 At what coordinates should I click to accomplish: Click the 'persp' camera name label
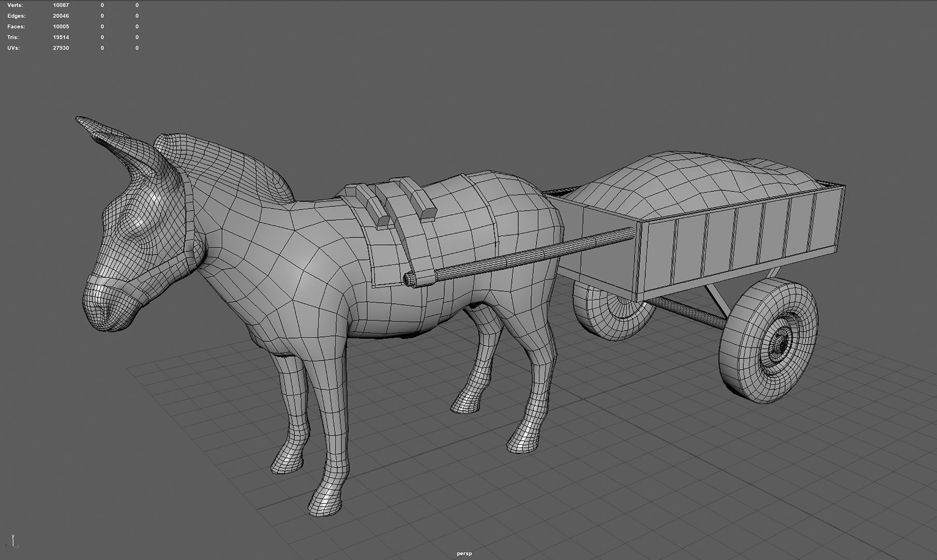(x=464, y=553)
